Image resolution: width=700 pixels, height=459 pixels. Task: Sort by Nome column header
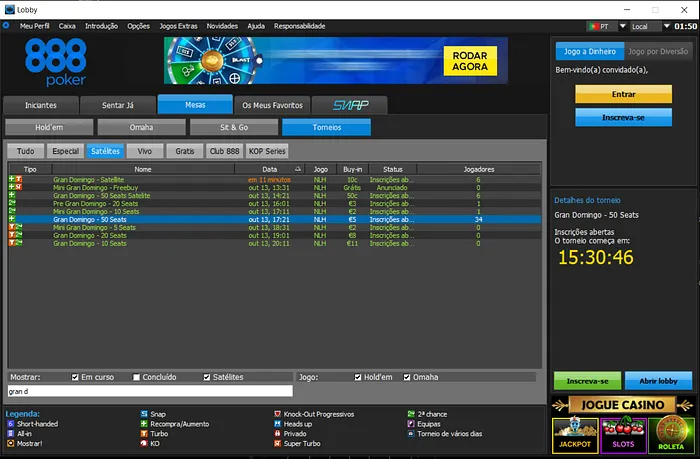pos(143,169)
